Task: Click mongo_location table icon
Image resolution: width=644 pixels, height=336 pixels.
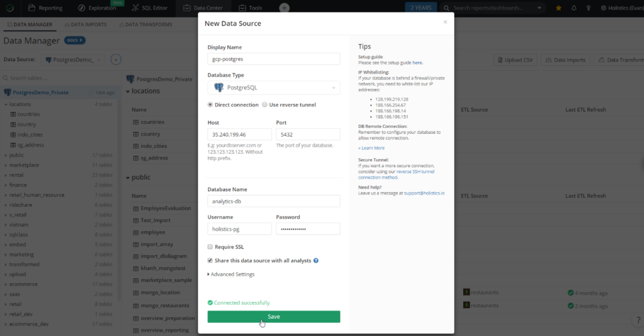Action: point(135,293)
